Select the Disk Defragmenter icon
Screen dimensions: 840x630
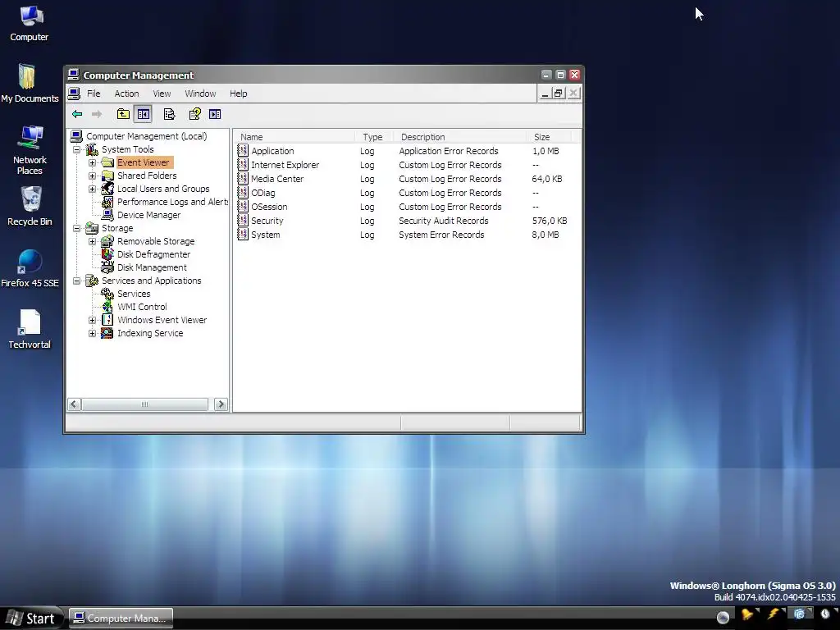point(107,254)
